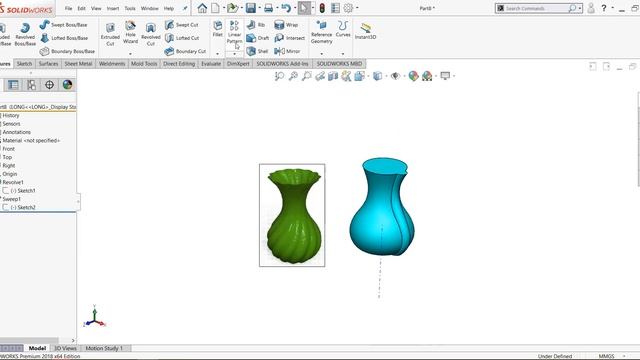The height and width of the screenshot is (360, 640).
Task: Activate the Instant3D tool
Action: [365, 31]
